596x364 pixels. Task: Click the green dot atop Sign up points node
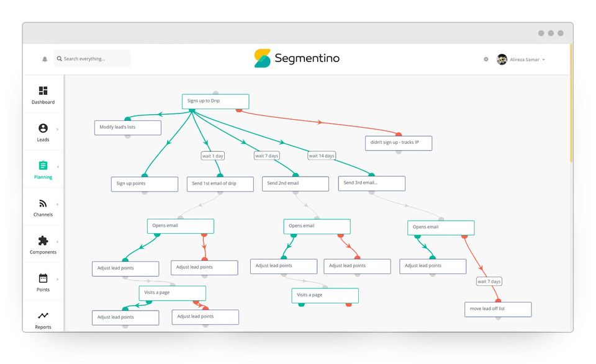145,175
